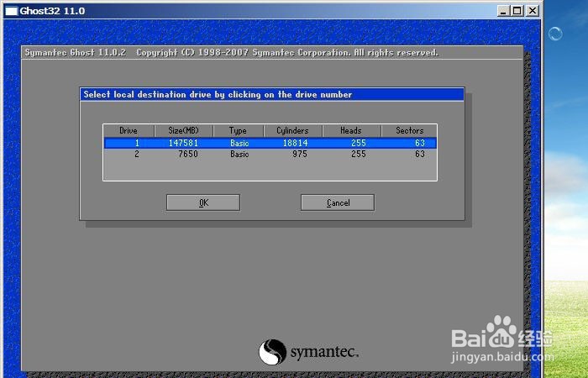Click the Drive column header
This screenshot has width=588, height=378.
(129, 130)
